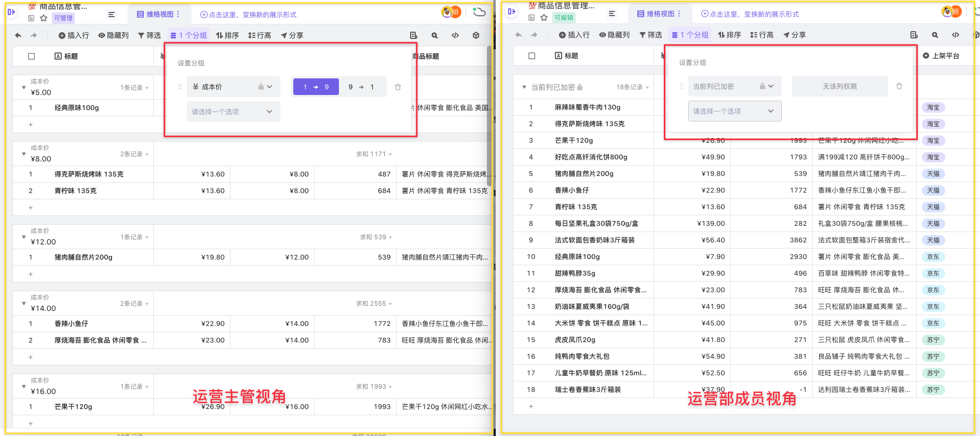The width and height of the screenshot is (980, 436).
Task: Star the datasheet beside the 可编辑 badge
Action: point(544,18)
